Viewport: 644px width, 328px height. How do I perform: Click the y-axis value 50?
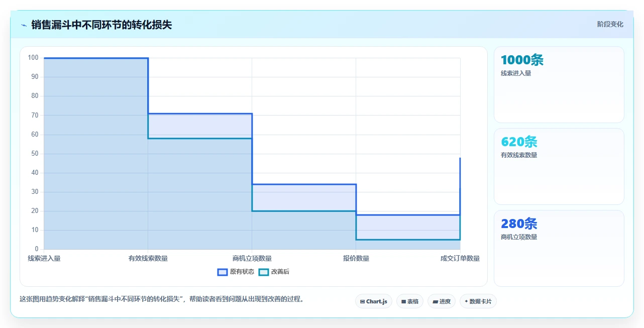(x=35, y=153)
